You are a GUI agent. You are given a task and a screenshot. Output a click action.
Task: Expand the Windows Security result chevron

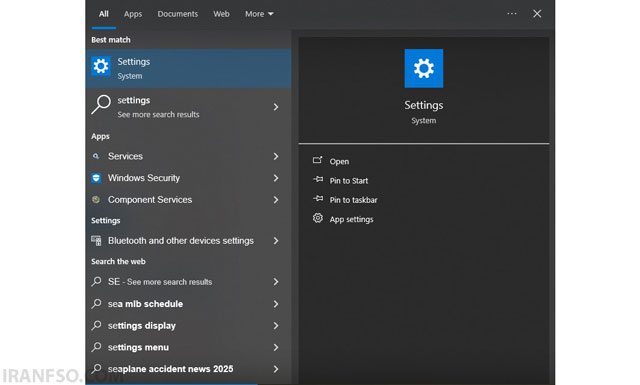click(276, 178)
